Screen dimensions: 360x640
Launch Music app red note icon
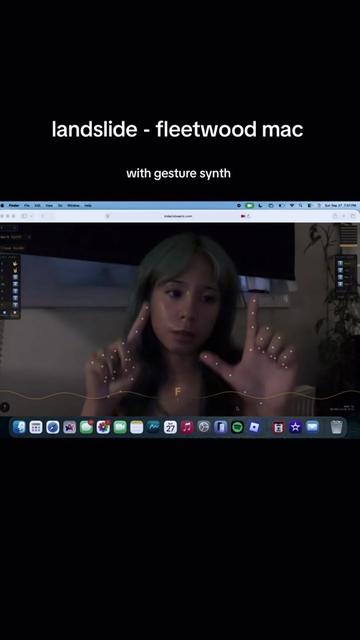187,427
